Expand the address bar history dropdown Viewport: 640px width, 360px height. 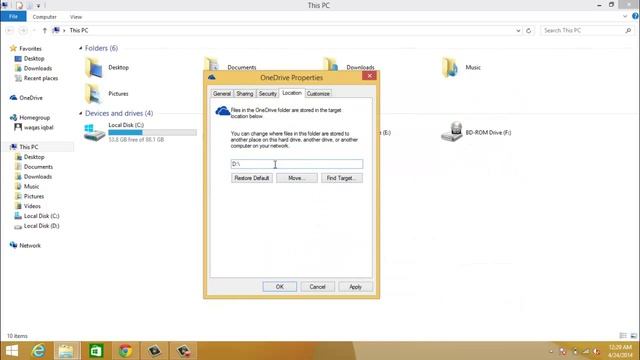pos(518,31)
